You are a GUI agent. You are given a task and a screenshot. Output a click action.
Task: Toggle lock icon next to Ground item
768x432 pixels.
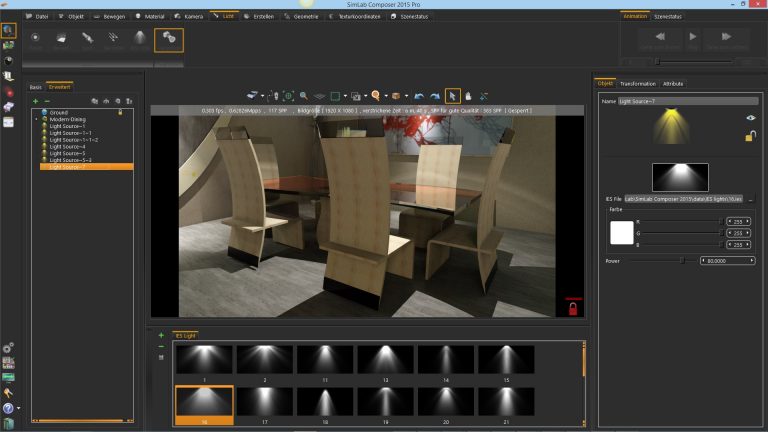click(x=120, y=112)
